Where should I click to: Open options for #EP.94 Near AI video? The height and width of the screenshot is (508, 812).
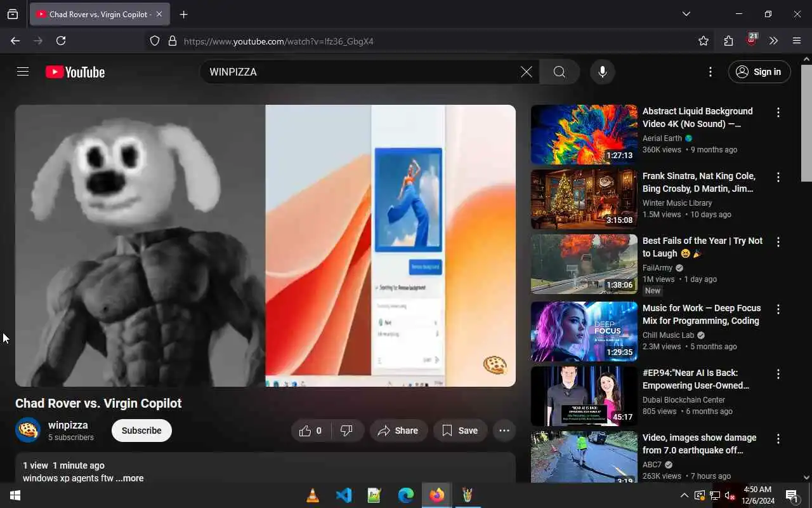point(778,374)
